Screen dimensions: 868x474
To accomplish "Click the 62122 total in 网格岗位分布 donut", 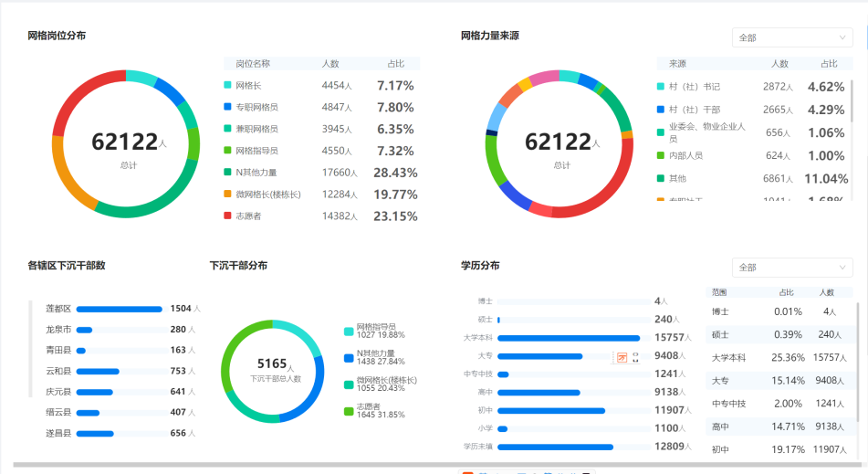I will point(125,142).
